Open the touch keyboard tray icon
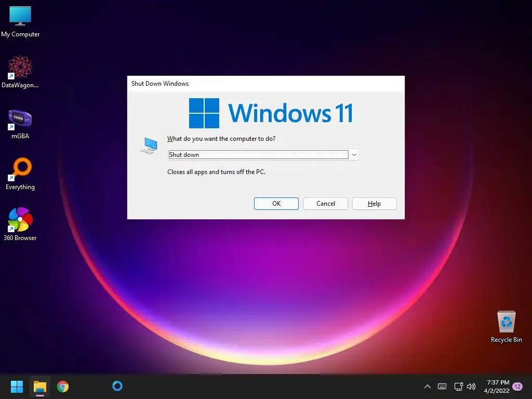Viewport: 532px width, 399px height. pyautogui.click(x=442, y=387)
